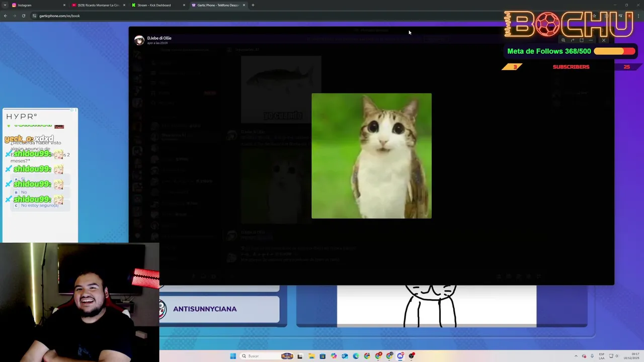This screenshot has height=362, width=644.
Task: Open the browser three-dot menu
Action: pyautogui.click(x=639, y=16)
